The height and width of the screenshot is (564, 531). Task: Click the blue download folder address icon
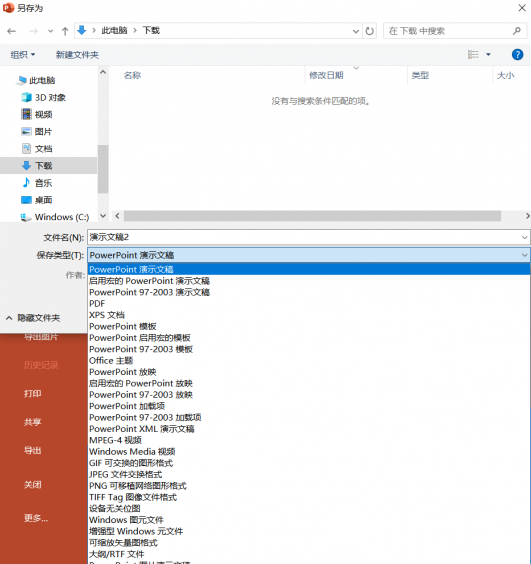[82, 31]
